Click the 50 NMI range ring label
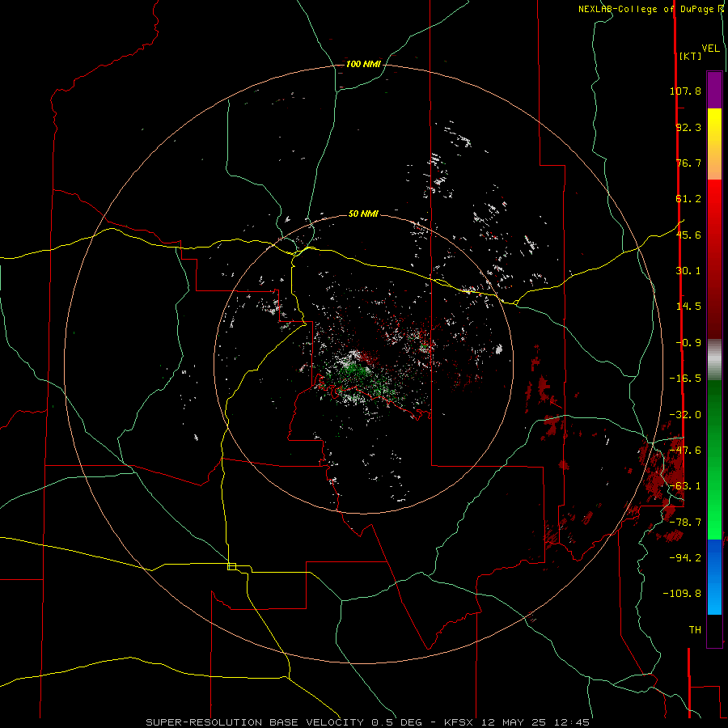 pyautogui.click(x=363, y=214)
